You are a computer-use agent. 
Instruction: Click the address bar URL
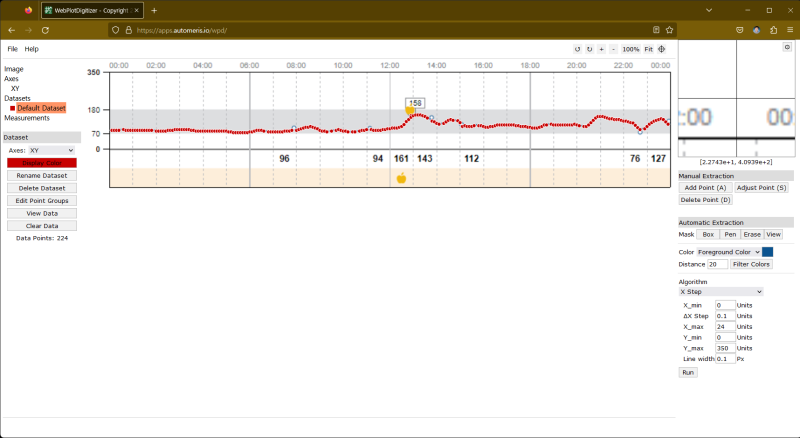182,31
